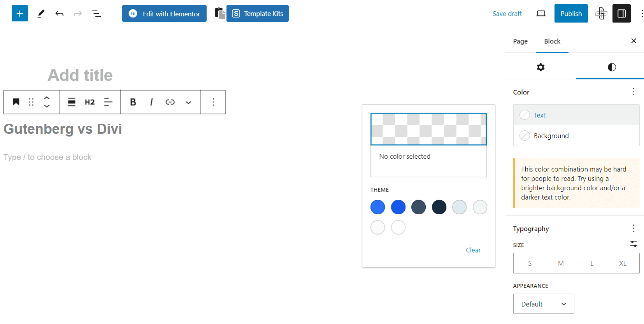Screen dimensions: 644x324
Task: Open the block Styles half-circle tab
Action: (x=612, y=67)
